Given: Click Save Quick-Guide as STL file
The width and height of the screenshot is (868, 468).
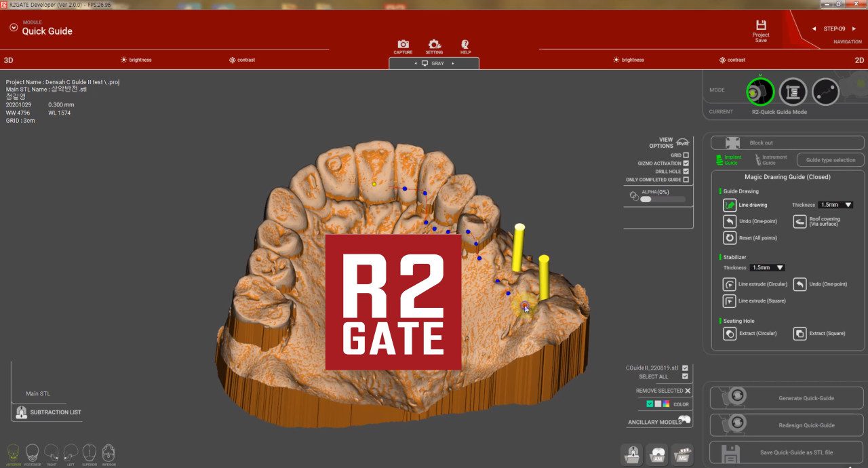Looking at the screenshot, I should pyautogui.click(x=787, y=452).
